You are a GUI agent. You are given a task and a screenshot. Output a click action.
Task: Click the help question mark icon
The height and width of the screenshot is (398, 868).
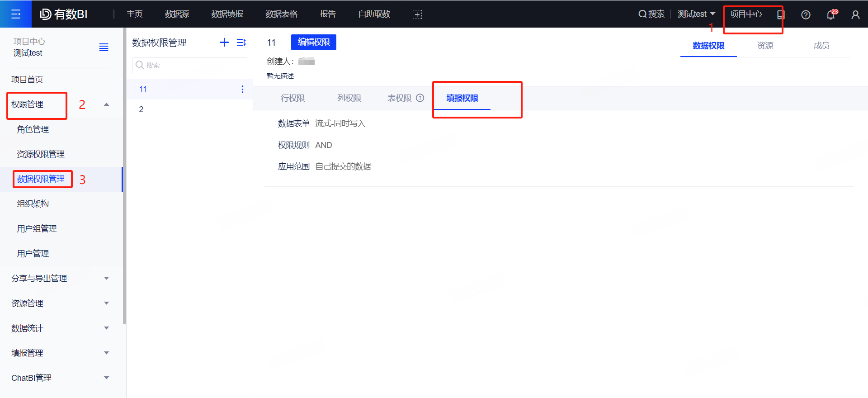(806, 14)
